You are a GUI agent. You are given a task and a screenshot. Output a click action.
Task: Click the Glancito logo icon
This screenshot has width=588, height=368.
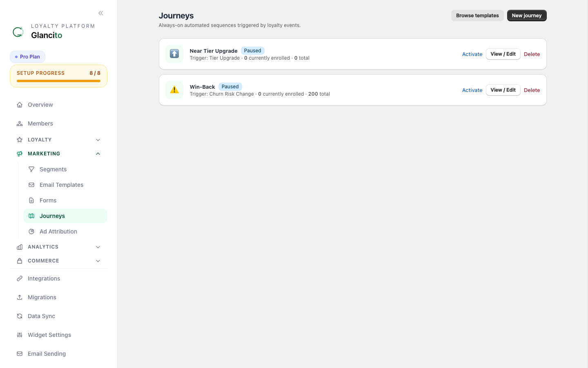pyautogui.click(x=18, y=32)
